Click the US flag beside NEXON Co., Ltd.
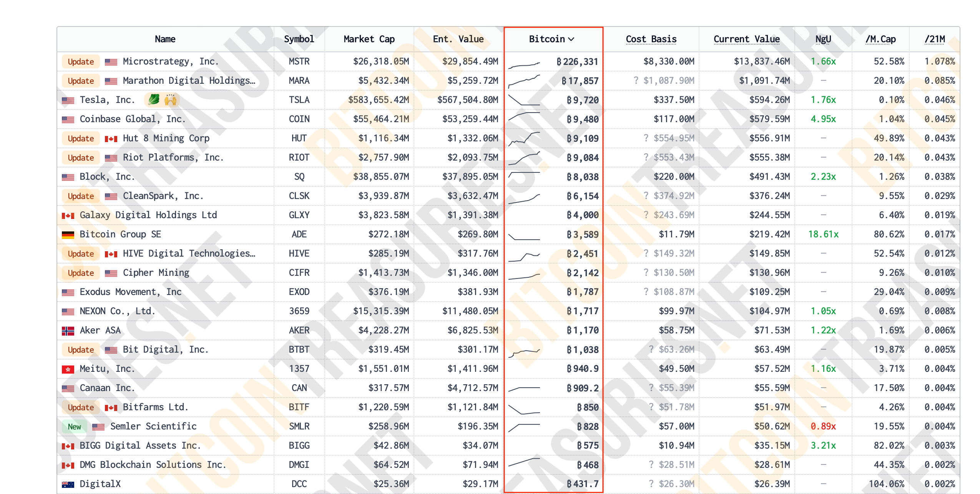Image resolution: width=980 pixels, height=494 pixels. (x=68, y=312)
